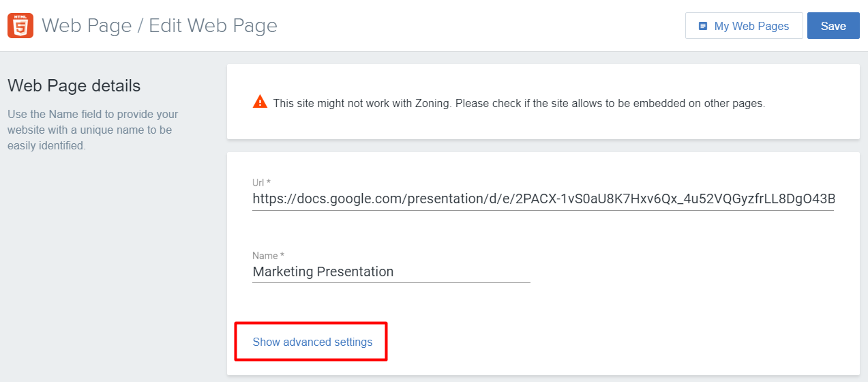Click the Edit Web Page title text

213,26
